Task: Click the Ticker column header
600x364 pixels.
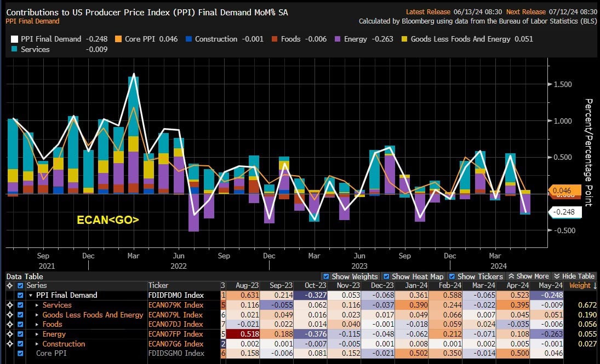Action: coord(158,286)
